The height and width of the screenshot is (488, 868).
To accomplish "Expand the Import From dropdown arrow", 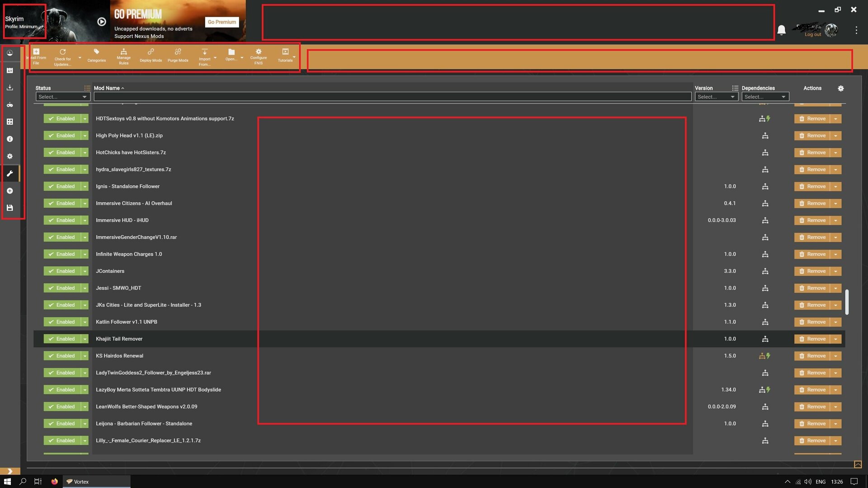I will pos(215,58).
